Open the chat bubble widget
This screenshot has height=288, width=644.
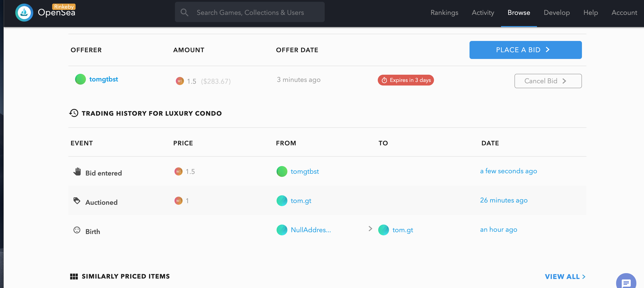626,283
